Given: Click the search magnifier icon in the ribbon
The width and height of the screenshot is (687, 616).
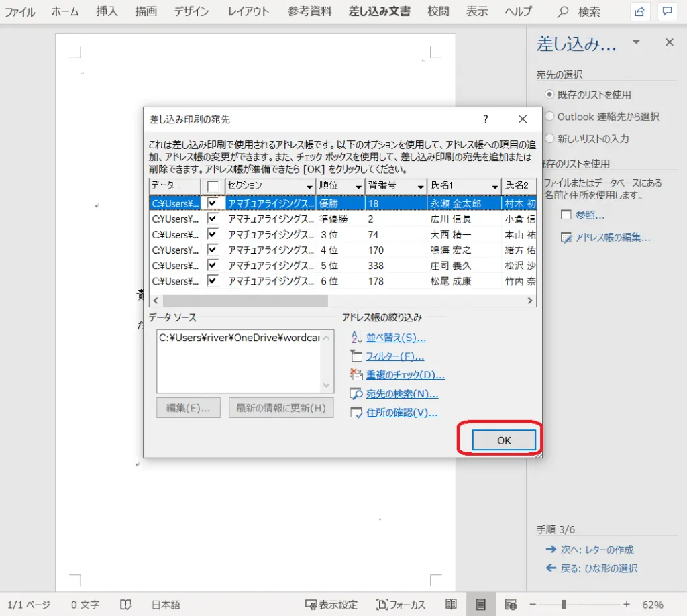Looking at the screenshot, I should 564,12.
